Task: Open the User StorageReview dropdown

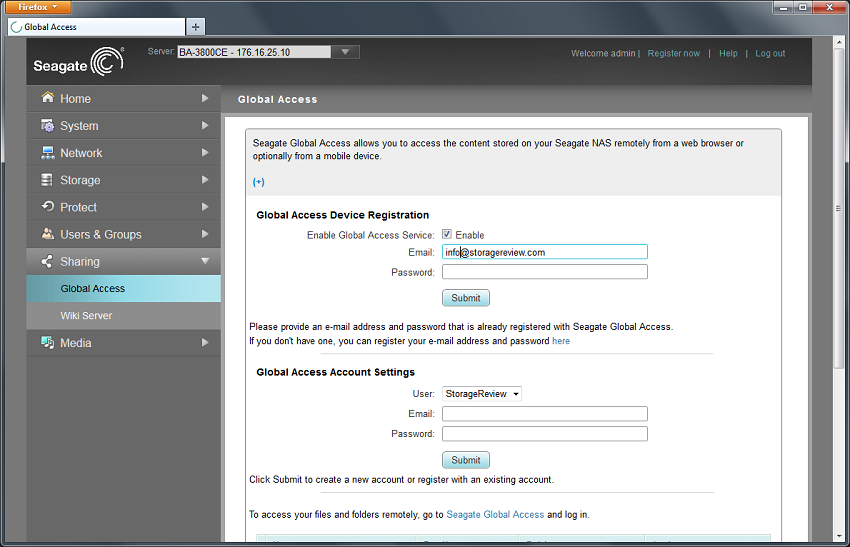Action: click(482, 394)
